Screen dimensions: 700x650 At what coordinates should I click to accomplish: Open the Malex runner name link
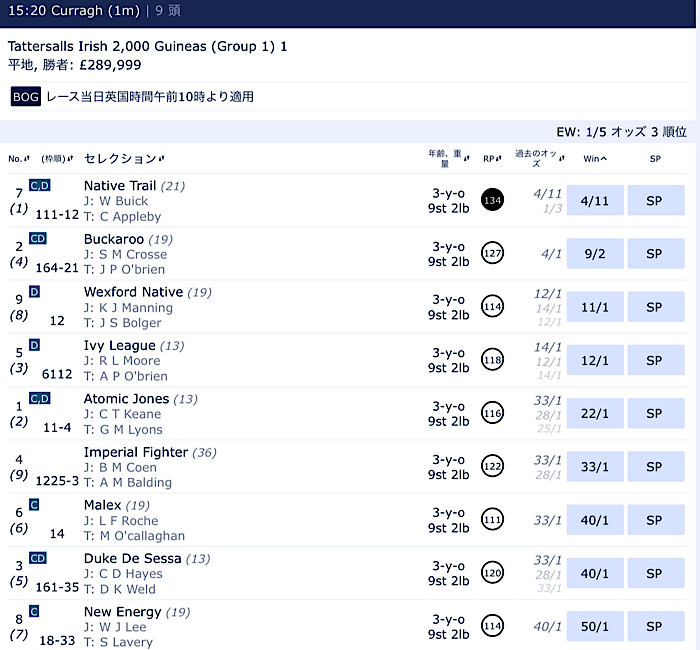pos(103,505)
